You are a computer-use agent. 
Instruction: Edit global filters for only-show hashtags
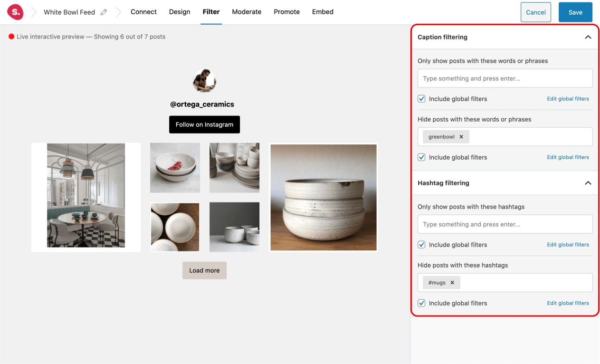tap(568, 245)
